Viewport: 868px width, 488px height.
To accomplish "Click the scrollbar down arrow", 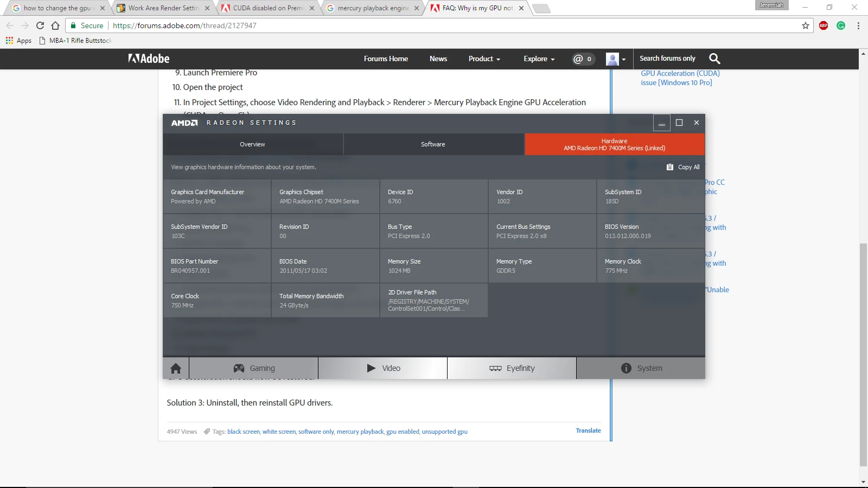I will click(x=863, y=482).
